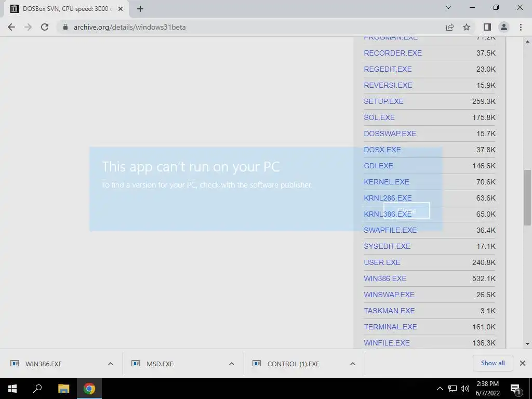
Task: Show hidden system tray icons
Action: (440, 389)
